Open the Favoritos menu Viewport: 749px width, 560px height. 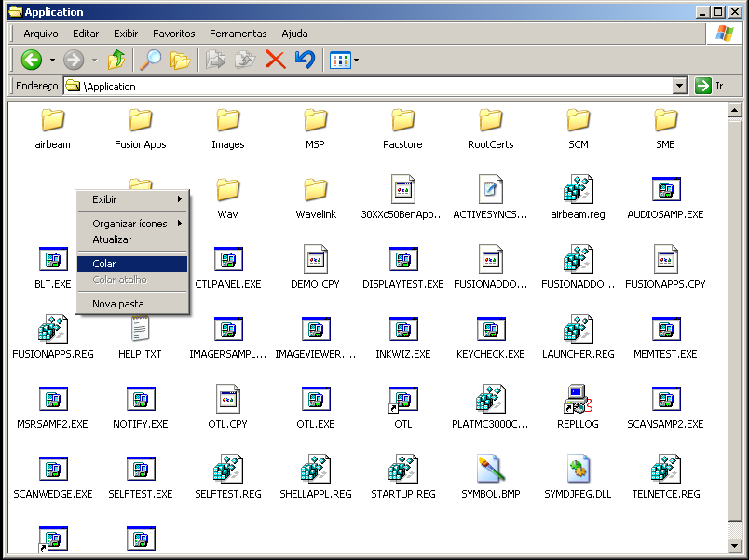click(174, 34)
